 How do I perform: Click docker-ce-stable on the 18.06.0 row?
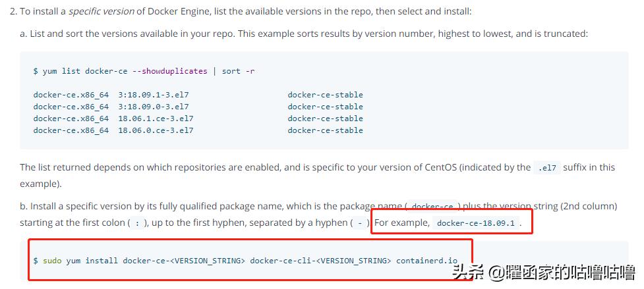click(325, 130)
